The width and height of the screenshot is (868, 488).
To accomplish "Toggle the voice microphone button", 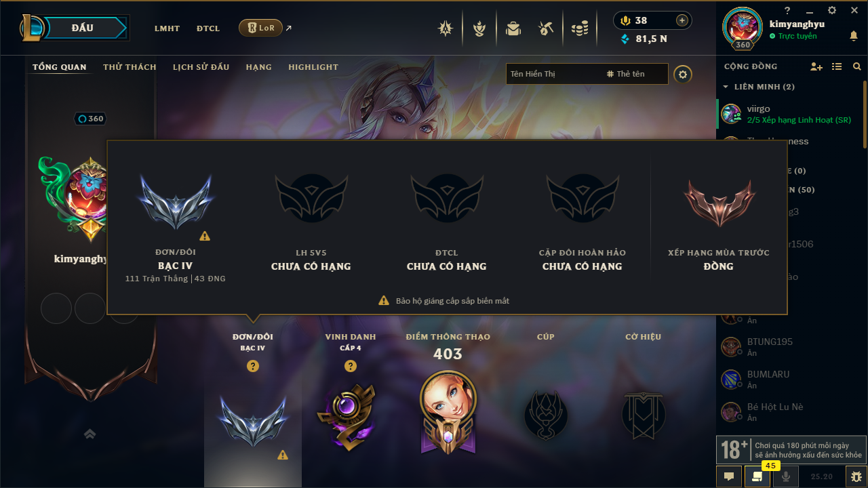I will [x=786, y=476].
